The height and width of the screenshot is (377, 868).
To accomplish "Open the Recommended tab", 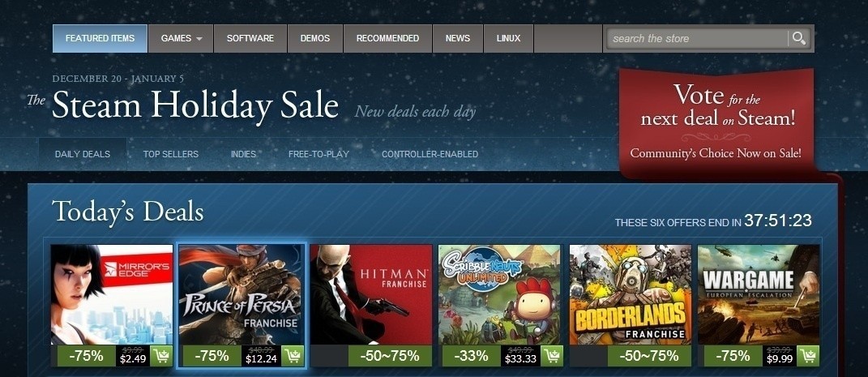I will 387,38.
